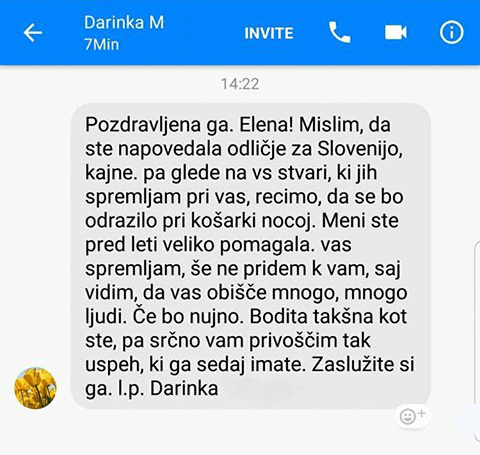Tap empty blue header area beside INVITE
Image resolution: width=480 pixels, height=455 pixels.
point(204,33)
